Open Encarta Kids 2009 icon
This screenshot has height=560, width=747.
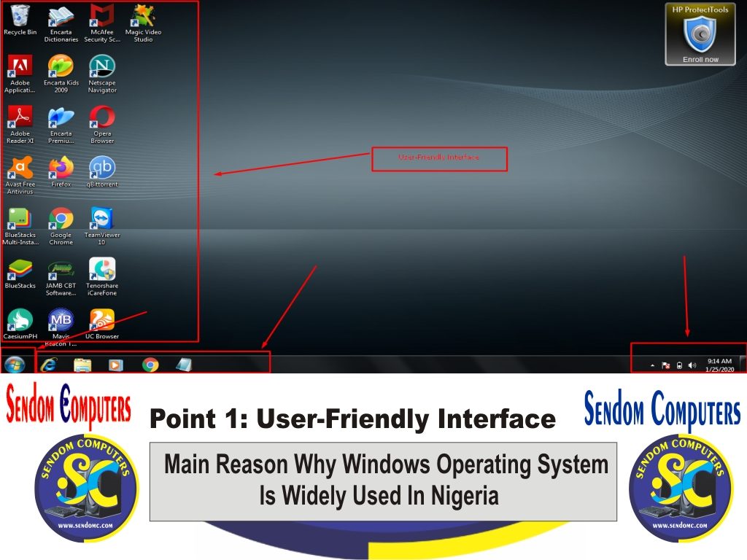[x=61, y=74]
